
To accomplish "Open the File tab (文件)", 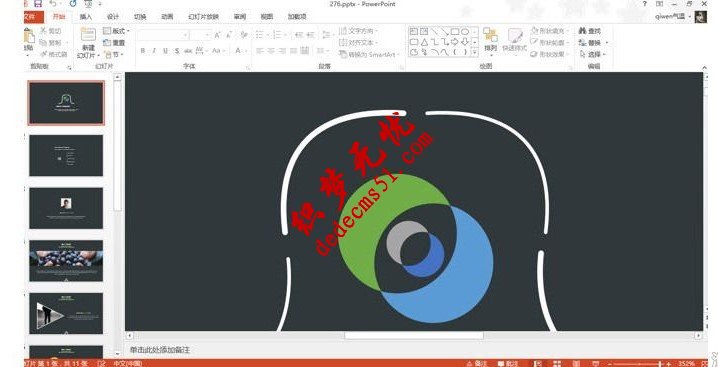I will click(33, 17).
